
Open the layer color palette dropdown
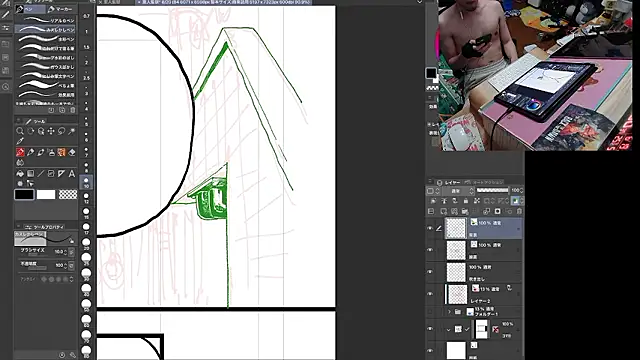click(432, 191)
